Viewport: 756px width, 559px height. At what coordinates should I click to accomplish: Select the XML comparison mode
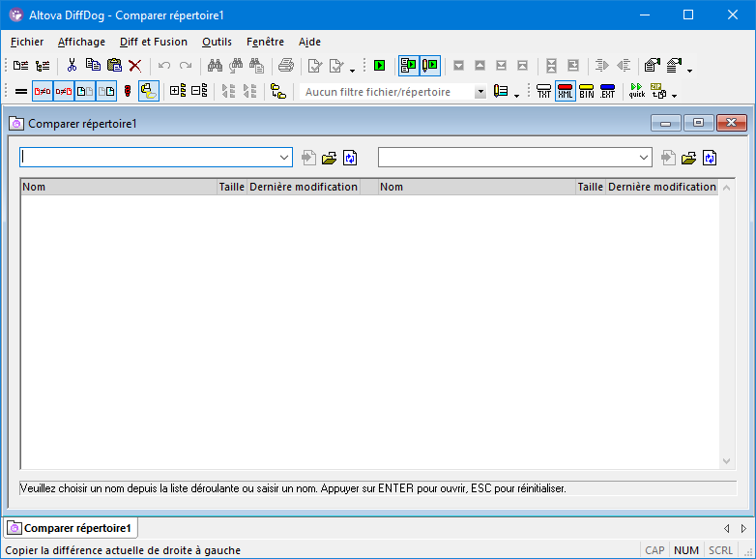566,91
